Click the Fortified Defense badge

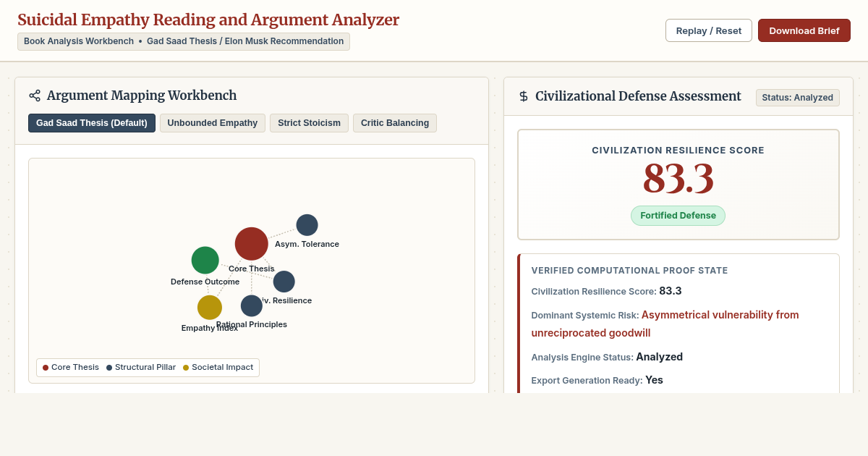pos(678,216)
